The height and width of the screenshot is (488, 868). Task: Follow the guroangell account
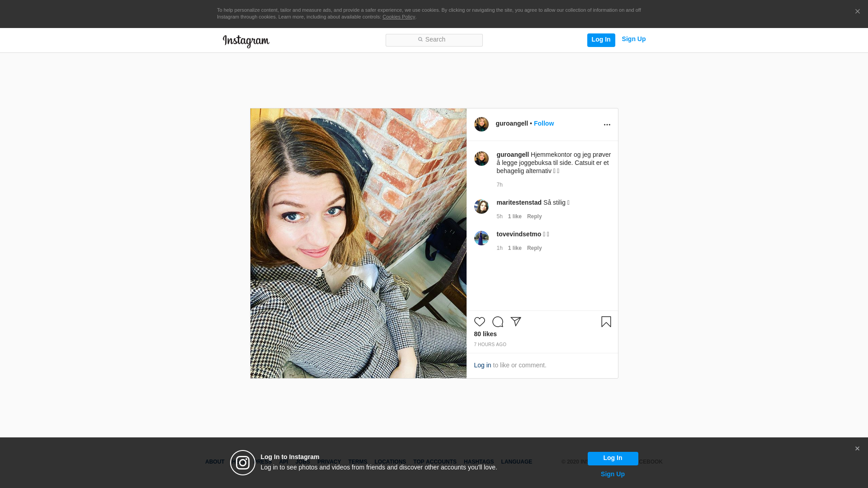(544, 123)
